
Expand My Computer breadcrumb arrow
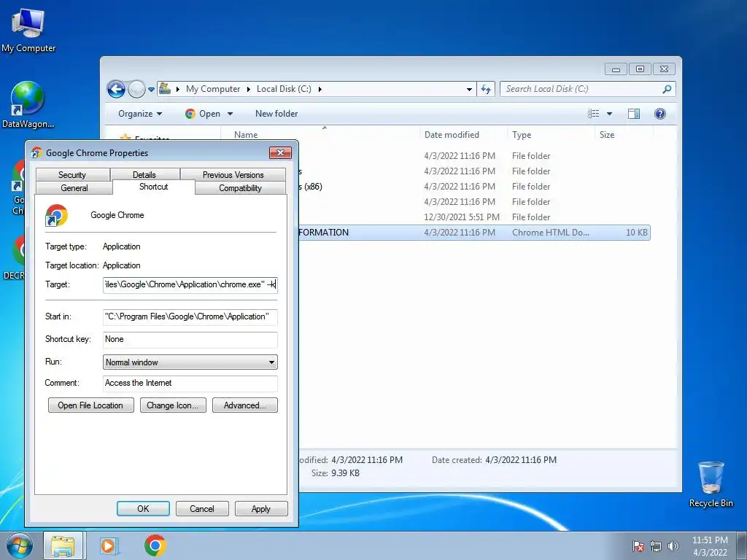click(x=249, y=89)
